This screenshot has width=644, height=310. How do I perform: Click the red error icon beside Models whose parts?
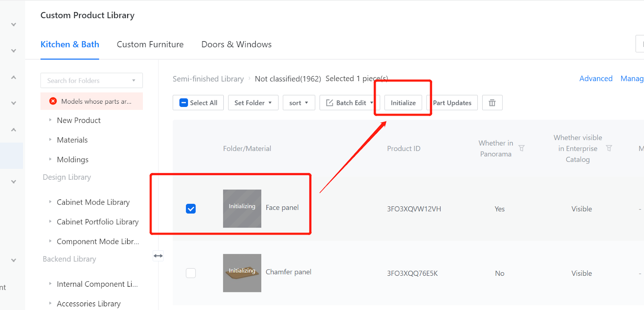[53, 101]
